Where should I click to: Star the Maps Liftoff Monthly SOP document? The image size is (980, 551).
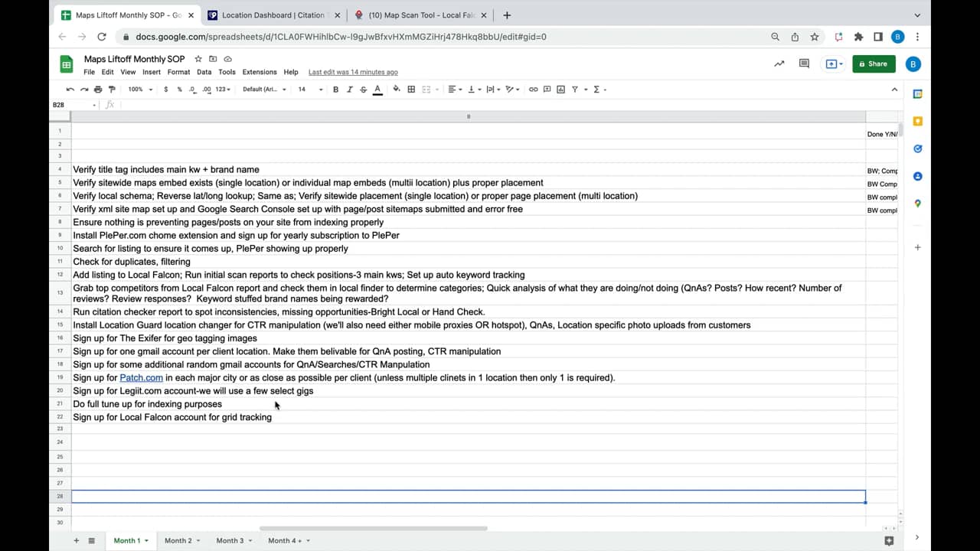[198, 59]
